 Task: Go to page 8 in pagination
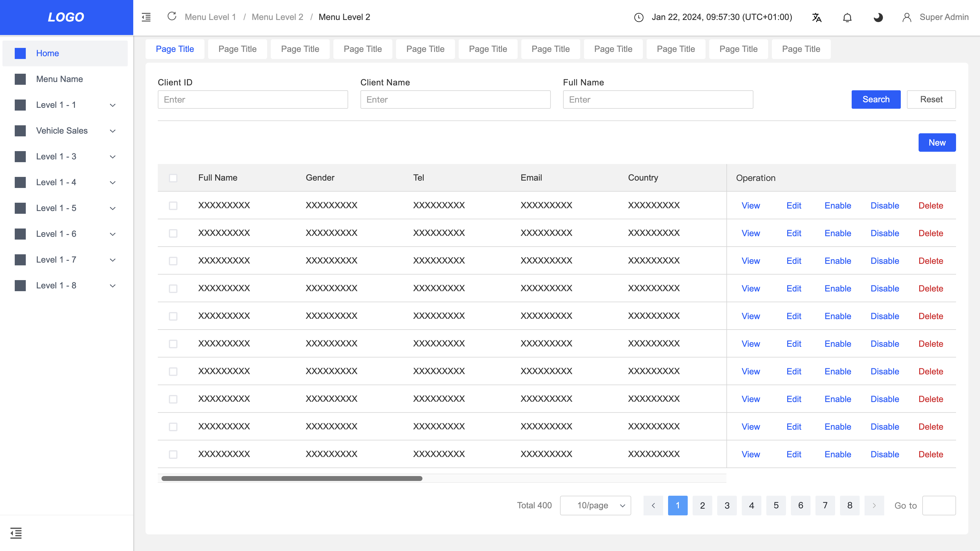[850, 505]
